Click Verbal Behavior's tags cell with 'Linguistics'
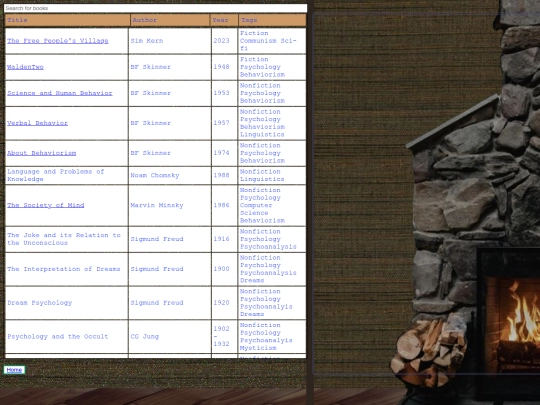The width and height of the screenshot is (540, 405). pyautogui.click(x=272, y=123)
